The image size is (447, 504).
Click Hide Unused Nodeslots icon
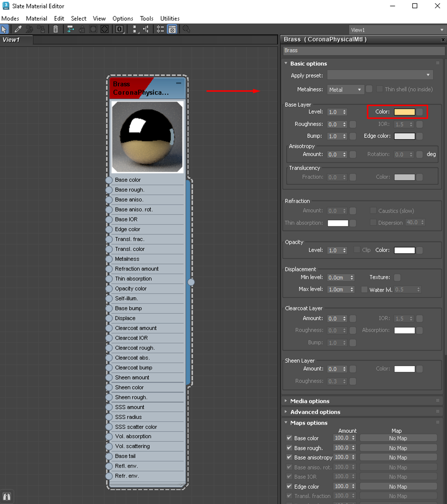(82, 29)
